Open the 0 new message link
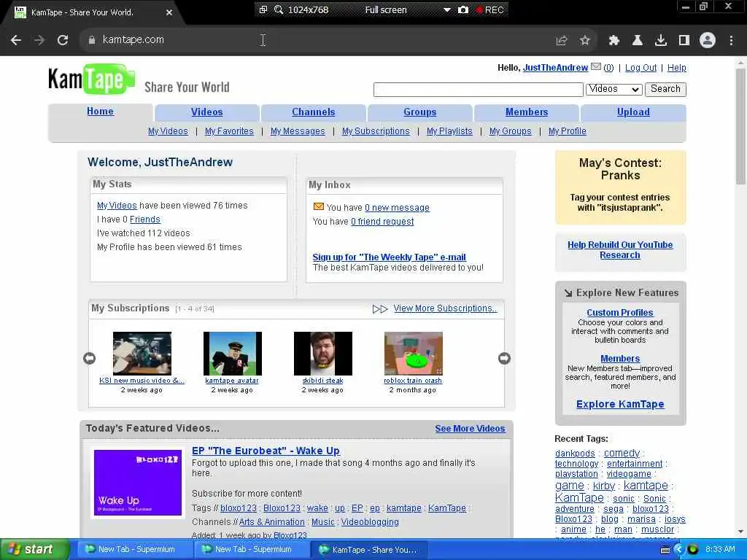The height and width of the screenshot is (560, 747). click(x=398, y=208)
